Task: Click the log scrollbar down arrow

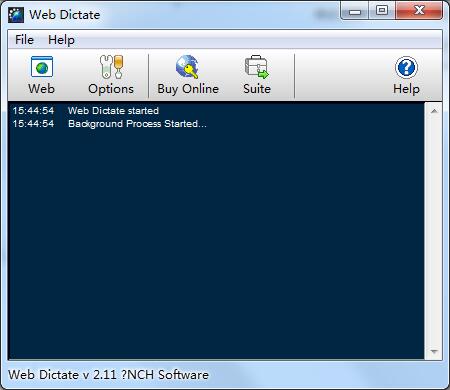Action: tap(434, 351)
